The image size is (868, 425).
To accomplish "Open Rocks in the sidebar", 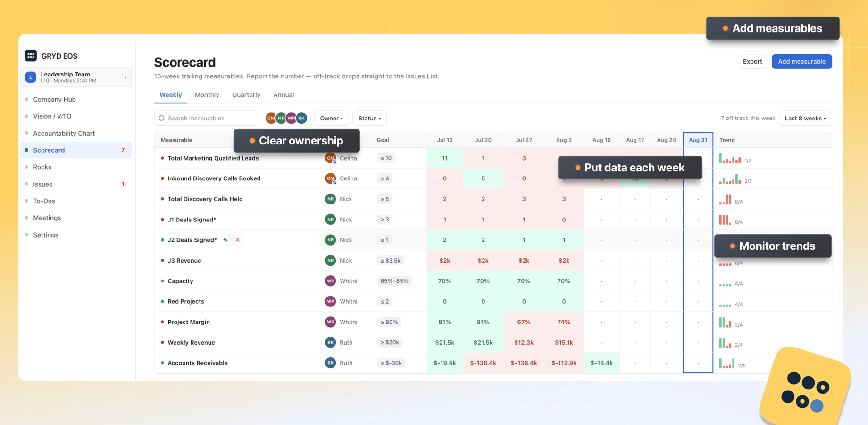I will tap(76, 167).
